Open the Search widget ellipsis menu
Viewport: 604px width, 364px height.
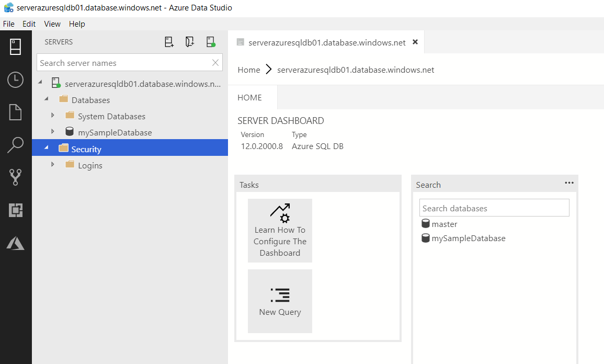[x=569, y=183]
